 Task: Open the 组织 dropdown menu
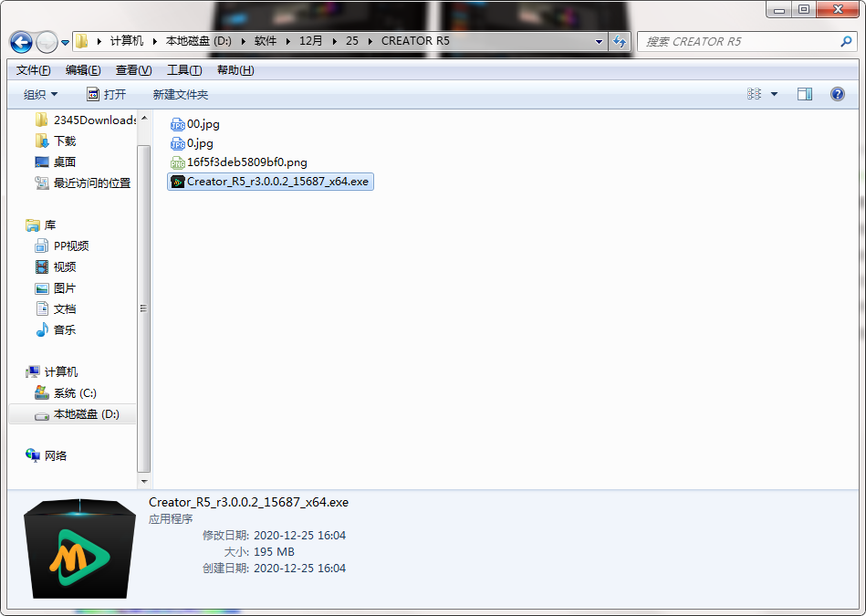[x=40, y=95]
